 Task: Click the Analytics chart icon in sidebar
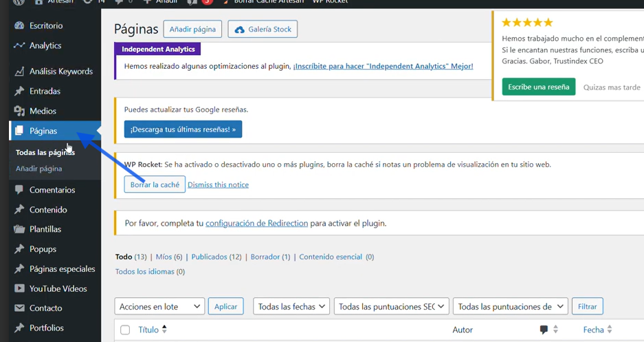coord(19,45)
